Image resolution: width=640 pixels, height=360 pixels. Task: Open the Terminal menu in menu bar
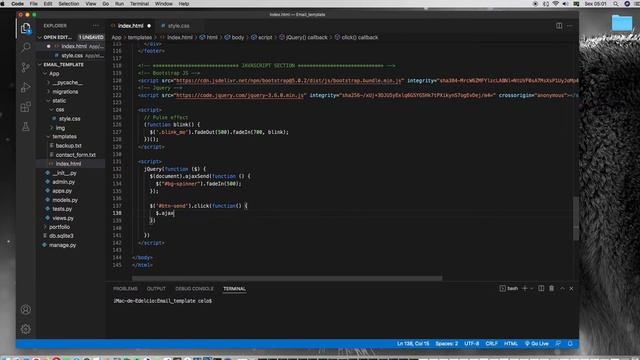pyautogui.click(x=139, y=4)
